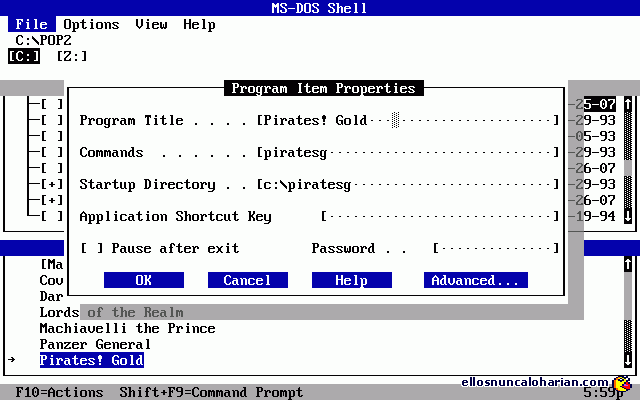Open the Options menu
640x400 pixels.
click(91, 24)
